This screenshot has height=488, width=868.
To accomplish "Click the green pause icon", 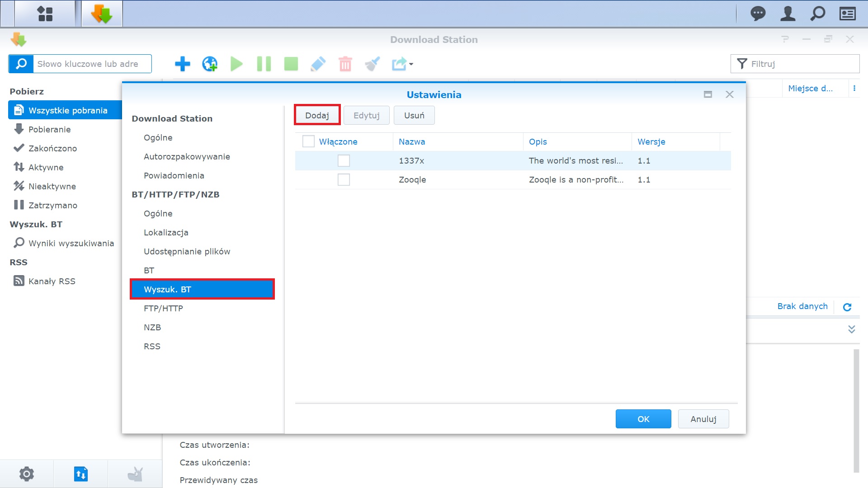I will click(x=264, y=64).
